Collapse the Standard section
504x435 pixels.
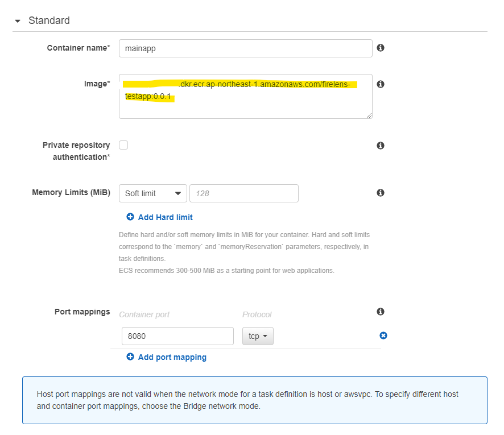pyautogui.click(x=18, y=21)
